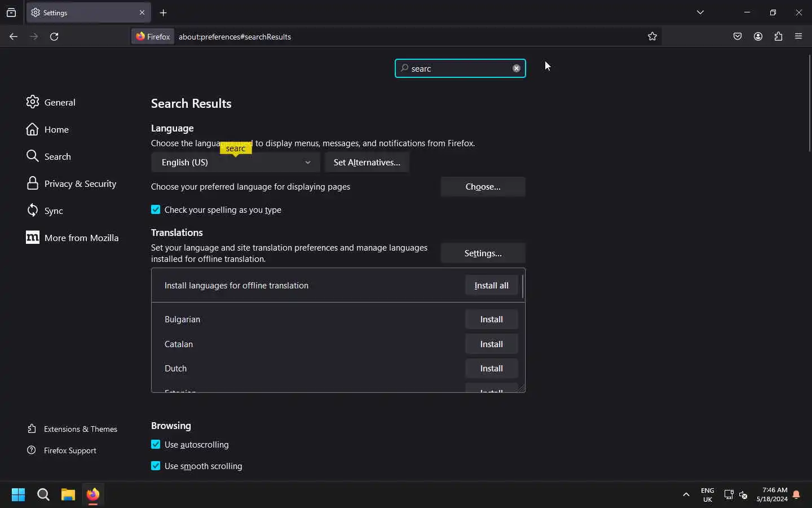Reload the current page
This screenshot has height=508, width=812.
click(54, 37)
